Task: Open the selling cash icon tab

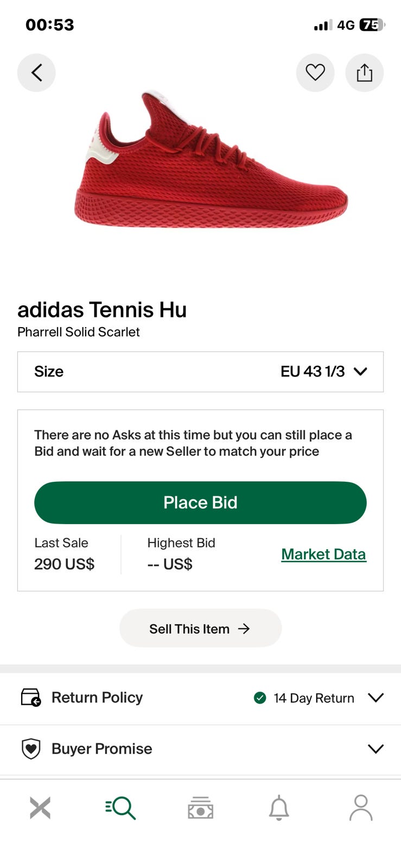Action: (200, 808)
